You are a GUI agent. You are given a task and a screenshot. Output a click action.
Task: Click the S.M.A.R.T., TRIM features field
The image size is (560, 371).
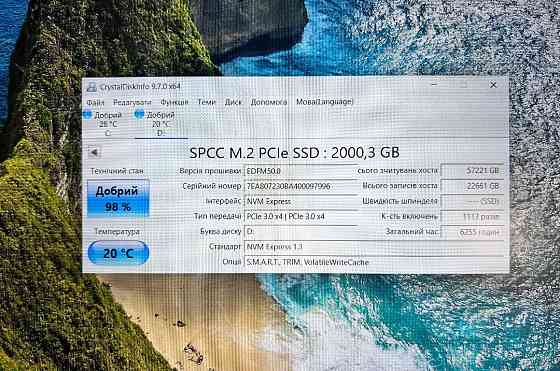point(375,262)
